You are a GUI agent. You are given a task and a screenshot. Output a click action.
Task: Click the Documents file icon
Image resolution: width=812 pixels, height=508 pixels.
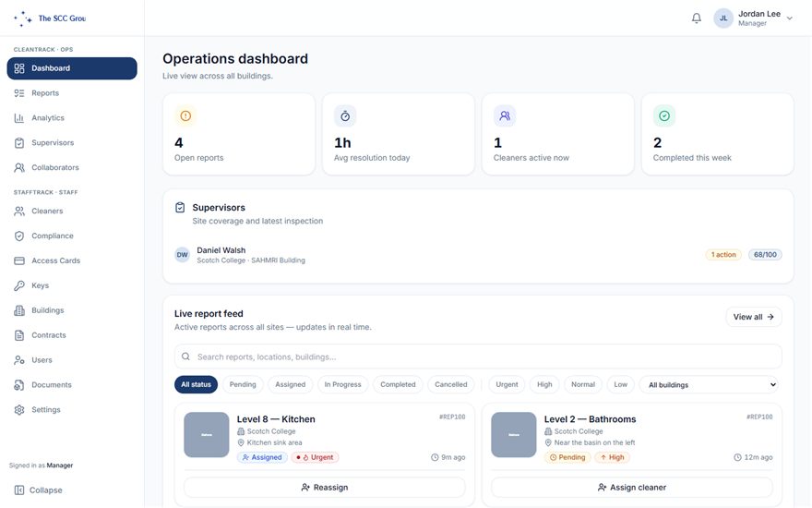pyautogui.click(x=19, y=385)
